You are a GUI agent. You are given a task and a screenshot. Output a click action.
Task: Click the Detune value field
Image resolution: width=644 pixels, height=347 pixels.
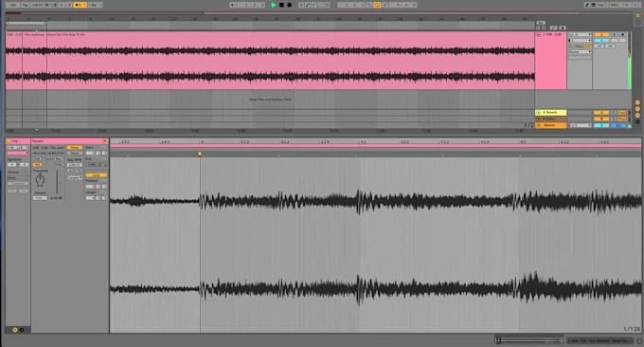click(40, 198)
